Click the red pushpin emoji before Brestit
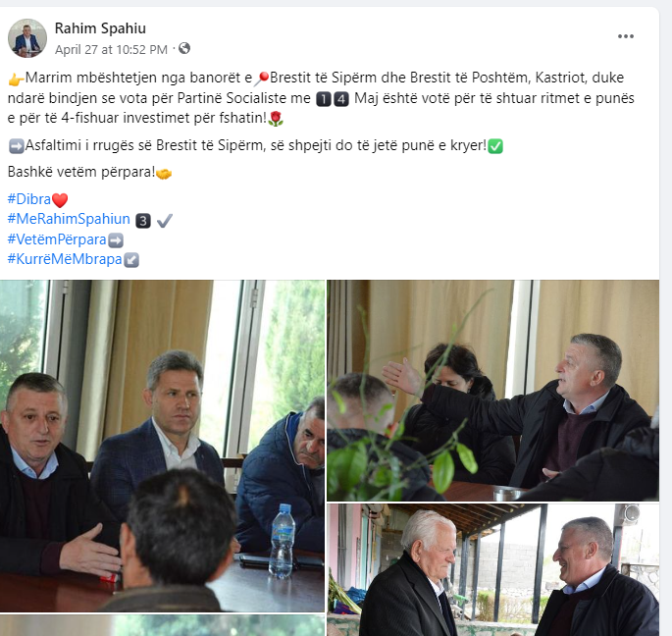Screen dimensions: 672x636 (262, 79)
